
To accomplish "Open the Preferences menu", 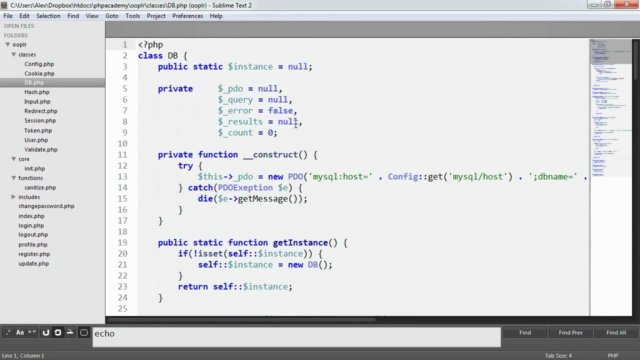I will point(187,16).
